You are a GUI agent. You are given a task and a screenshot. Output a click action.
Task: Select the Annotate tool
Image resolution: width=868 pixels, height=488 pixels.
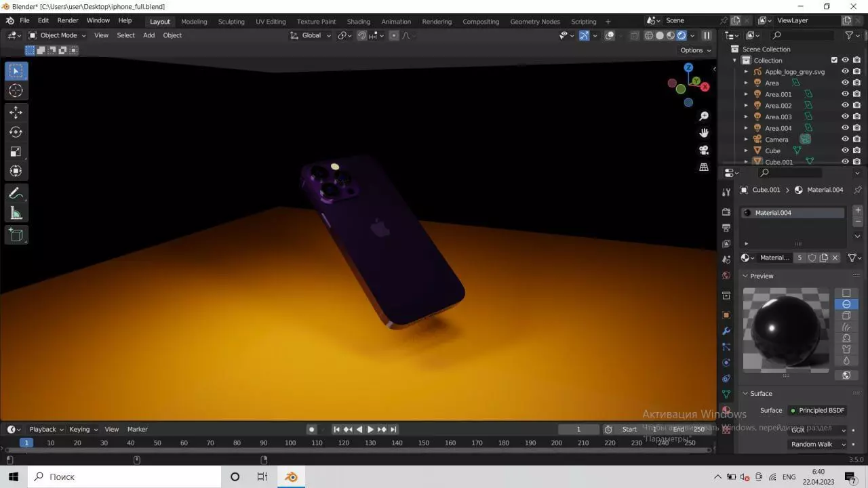click(16, 194)
